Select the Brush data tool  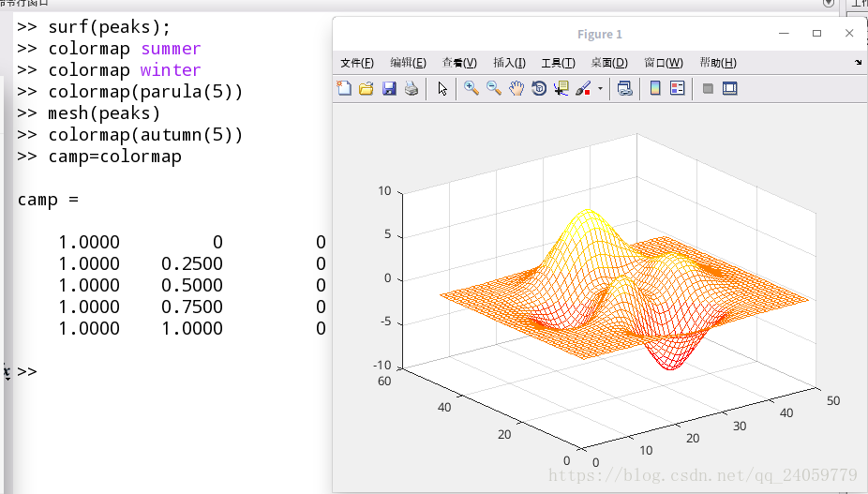(x=583, y=89)
